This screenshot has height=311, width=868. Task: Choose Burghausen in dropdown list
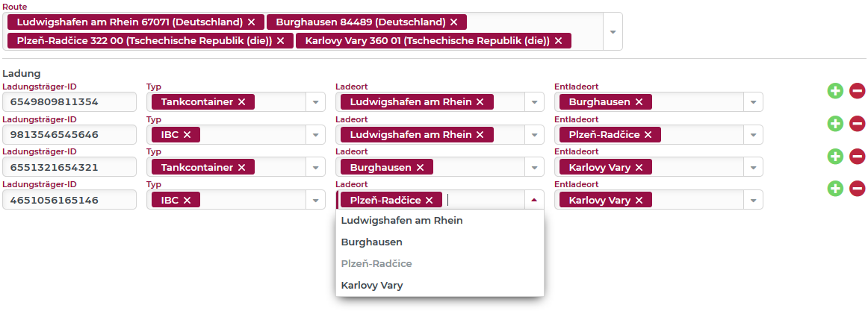click(372, 242)
